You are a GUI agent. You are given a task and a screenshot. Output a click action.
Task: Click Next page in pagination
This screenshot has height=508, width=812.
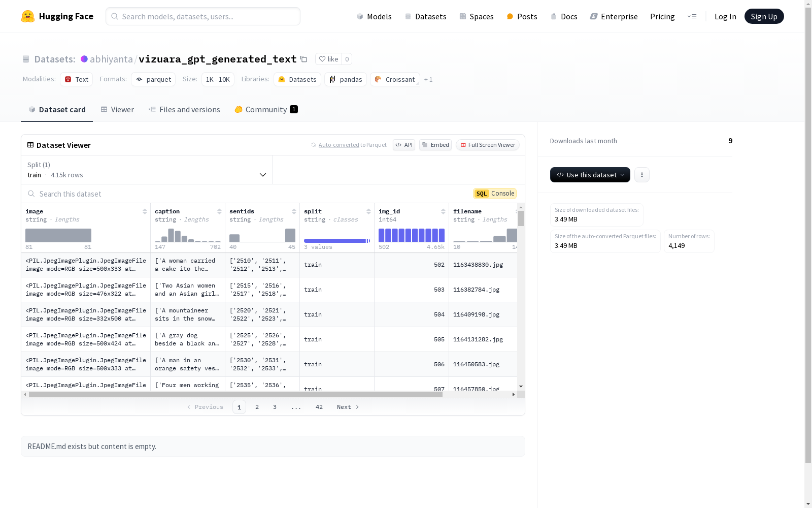348,407
